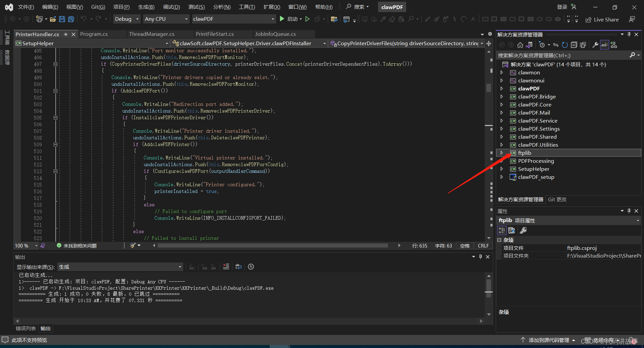644x348 pixels.
Task: Click the output timestamp clock icon
Action: click(x=251, y=267)
